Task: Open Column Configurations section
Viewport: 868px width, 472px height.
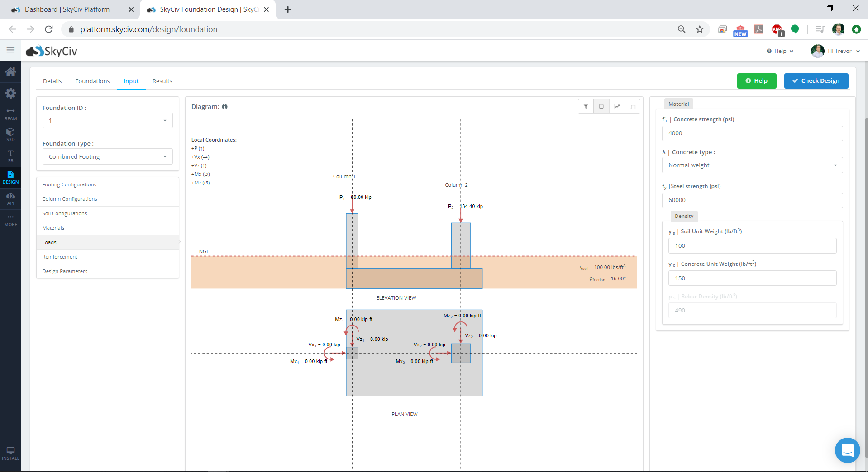Action: [x=108, y=199]
